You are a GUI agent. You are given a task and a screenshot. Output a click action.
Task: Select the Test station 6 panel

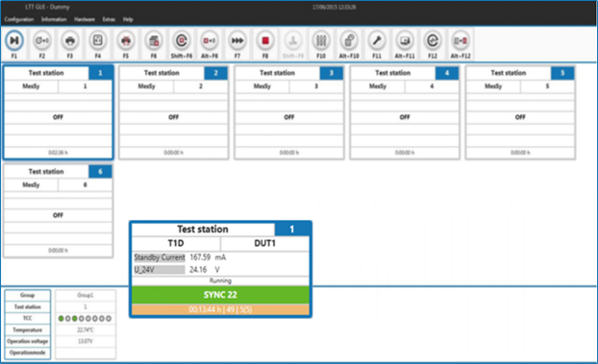(58, 210)
